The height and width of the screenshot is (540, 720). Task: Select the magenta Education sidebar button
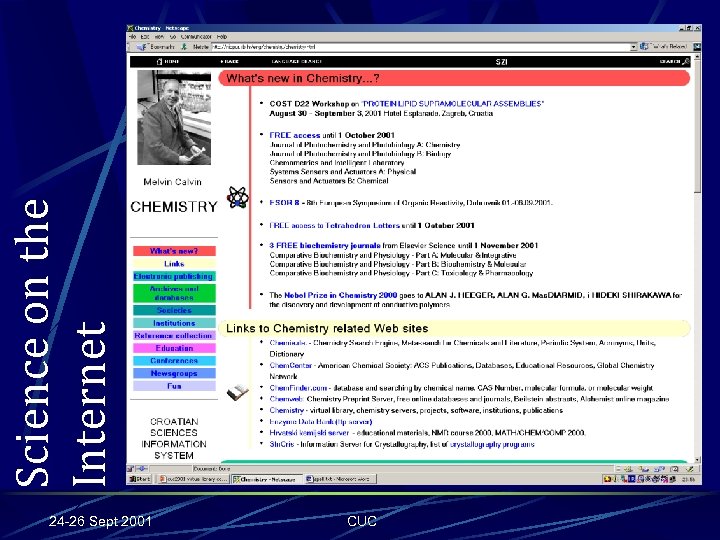coord(174,348)
